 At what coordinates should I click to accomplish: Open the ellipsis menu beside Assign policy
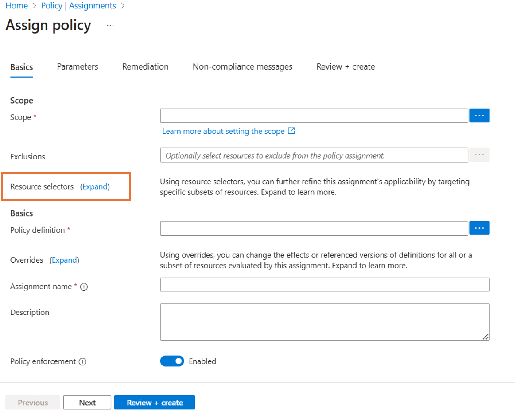(x=110, y=26)
